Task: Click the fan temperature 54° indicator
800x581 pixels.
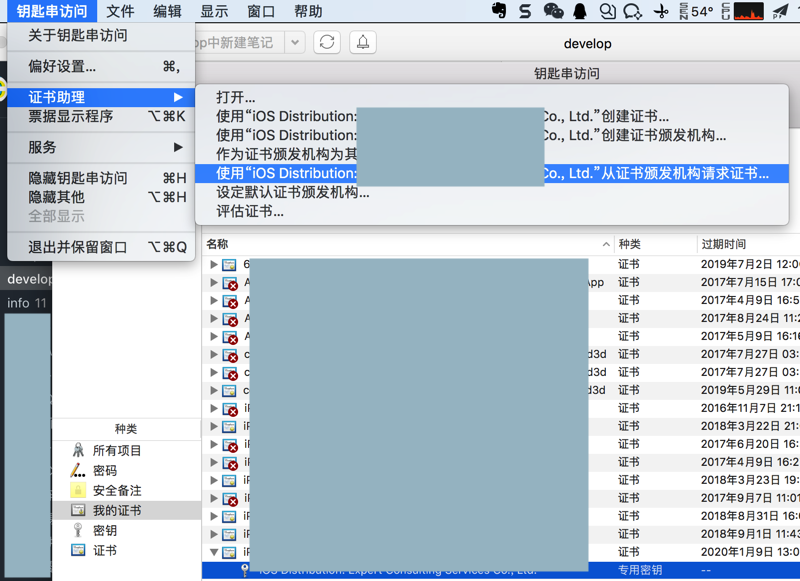Action: [x=696, y=11]
